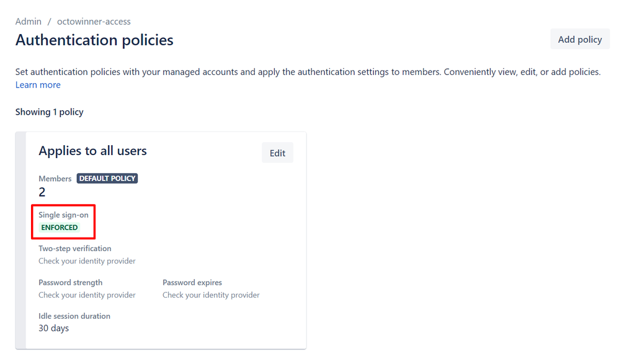
Task: Click the Password strength label
Action: point(70,283)
